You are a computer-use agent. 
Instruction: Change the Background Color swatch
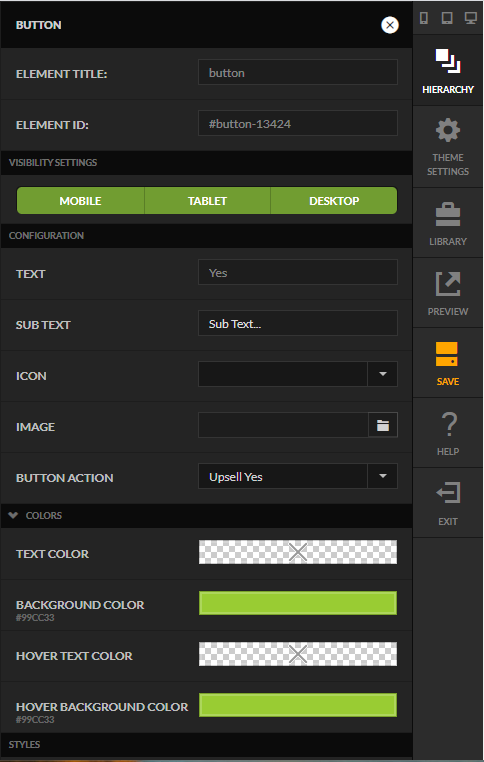(x=298, y=603)
